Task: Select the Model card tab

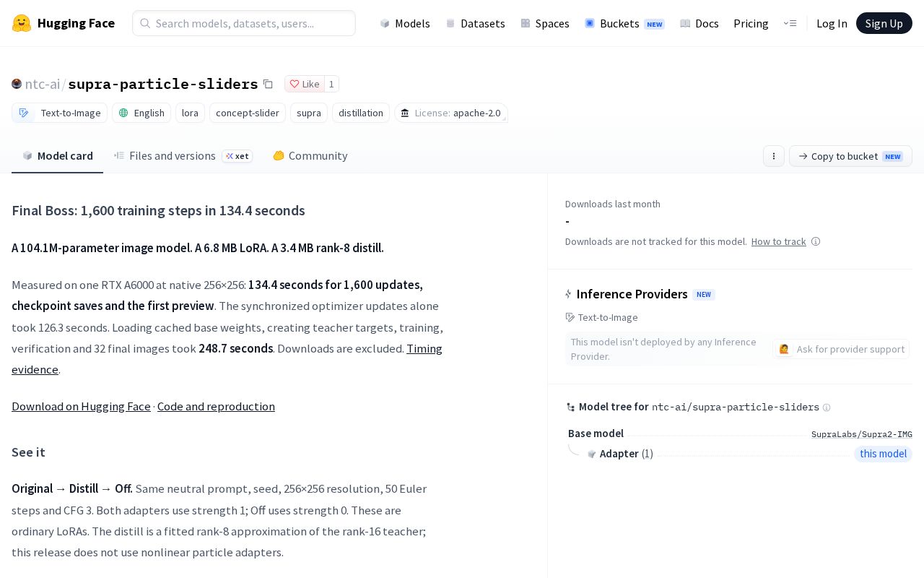Action: coord(58,156)
